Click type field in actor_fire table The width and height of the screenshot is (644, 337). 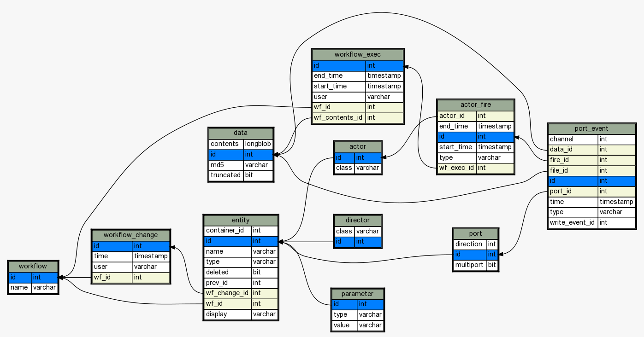pos(475,157)
